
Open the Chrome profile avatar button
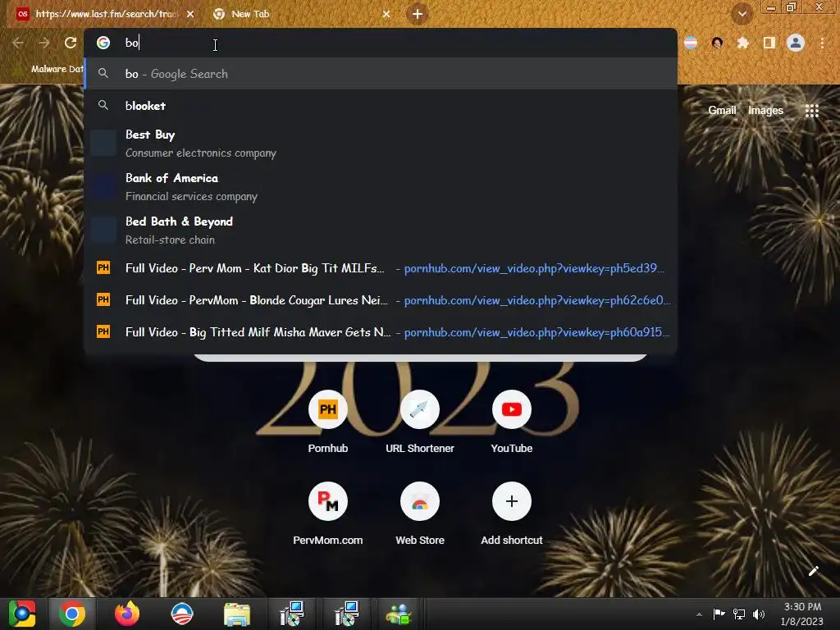796,43
